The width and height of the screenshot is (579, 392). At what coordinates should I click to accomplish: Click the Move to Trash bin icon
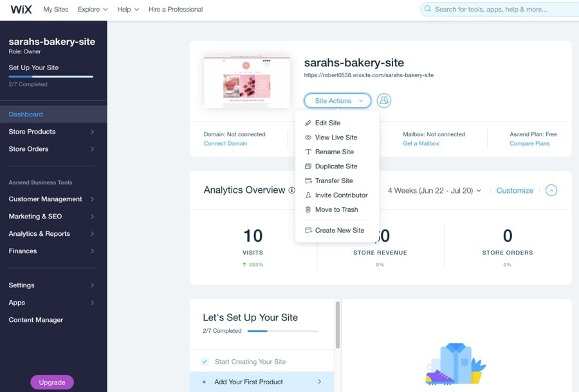pyautogui.click(x=308, y=209)
